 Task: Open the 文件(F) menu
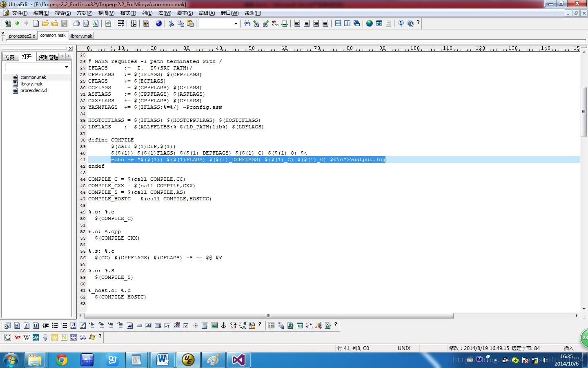(20, 13)
